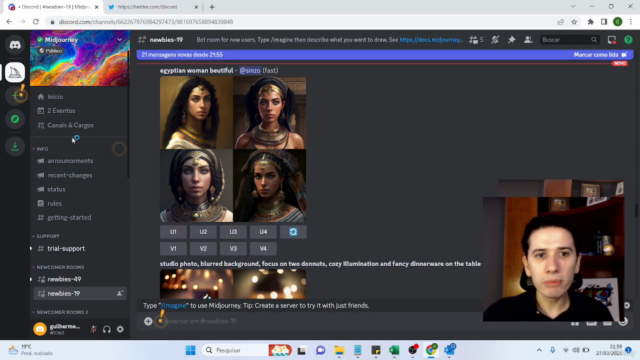640x360 pixels.
Task: Open the docs.midjourney link in topic
Action: pos(431,40)
